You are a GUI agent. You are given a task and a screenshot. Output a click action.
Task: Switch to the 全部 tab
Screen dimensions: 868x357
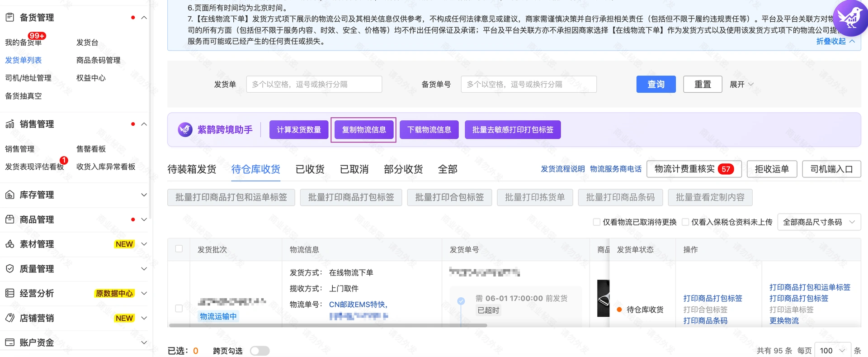[x=448, y=169]
